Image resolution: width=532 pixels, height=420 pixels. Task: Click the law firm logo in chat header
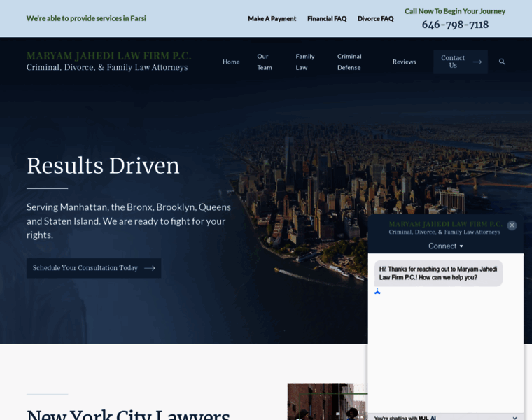click(x=445, y=227)
